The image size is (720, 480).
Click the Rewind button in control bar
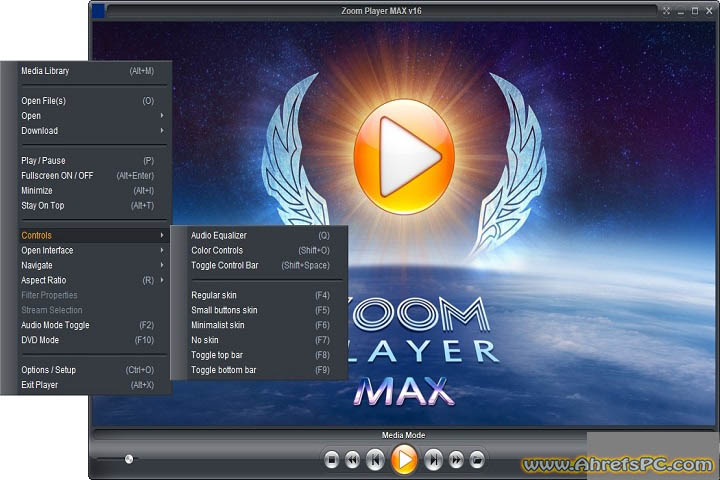click(352, 459)
